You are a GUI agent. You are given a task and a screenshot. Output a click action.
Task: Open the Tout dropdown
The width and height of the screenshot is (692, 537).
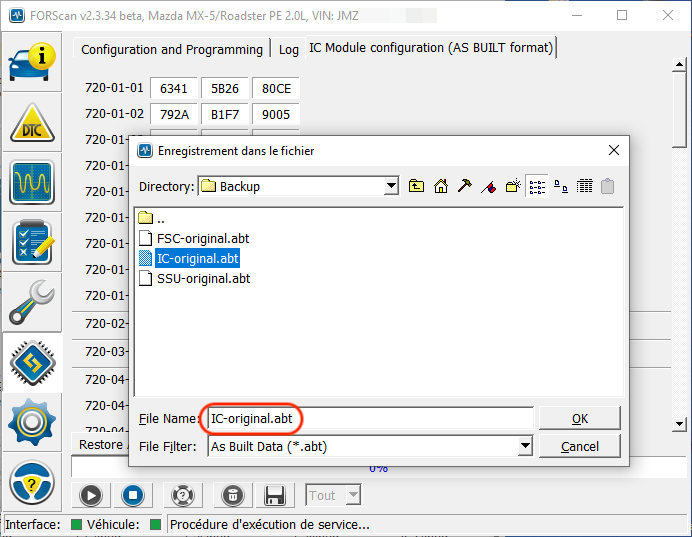(354, 495)
